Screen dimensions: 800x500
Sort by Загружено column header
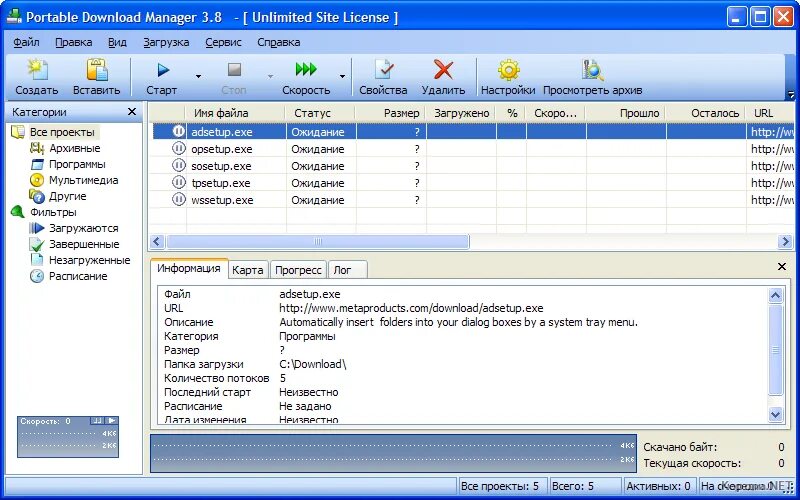(x=461, y=113)
